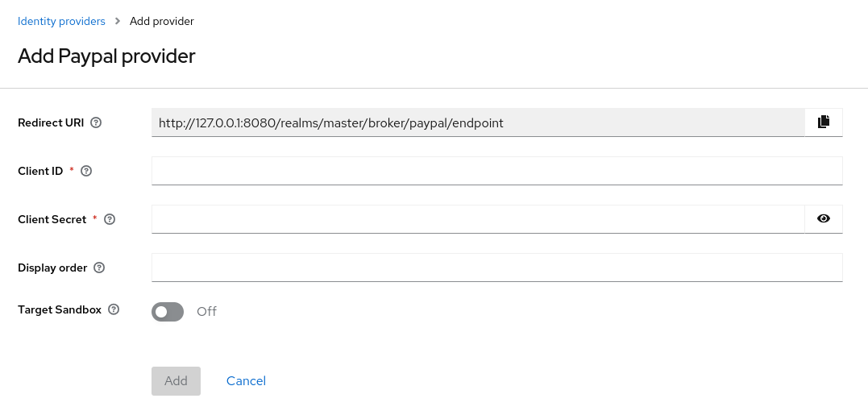This screenshot has width=868, height=415.
Task: Click into the Client Secret field
Action: 477,219
